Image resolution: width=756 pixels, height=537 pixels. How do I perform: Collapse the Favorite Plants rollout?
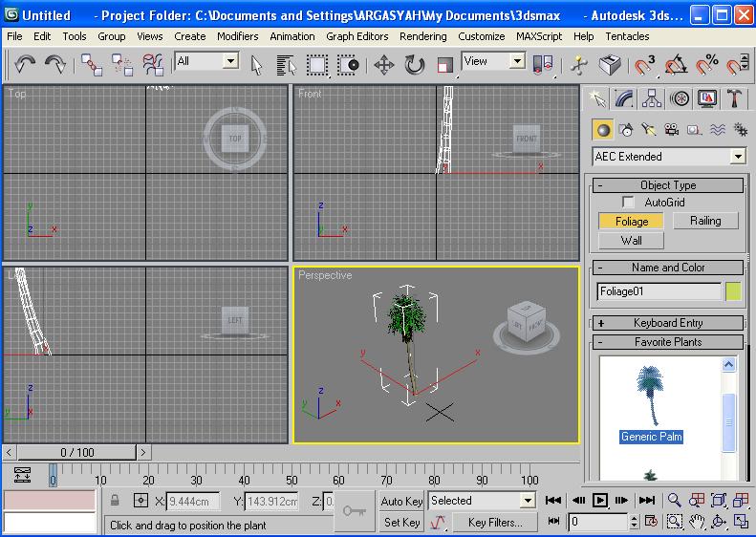668,342
